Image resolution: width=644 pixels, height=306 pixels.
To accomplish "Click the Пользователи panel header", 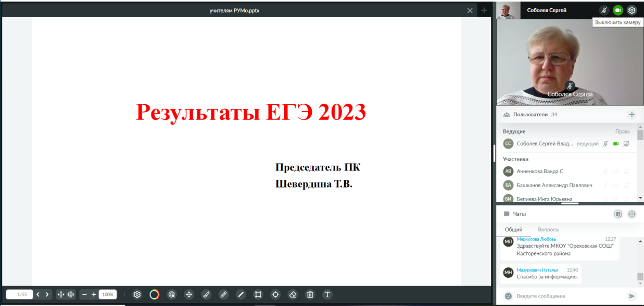I will [x=570, y=115].
